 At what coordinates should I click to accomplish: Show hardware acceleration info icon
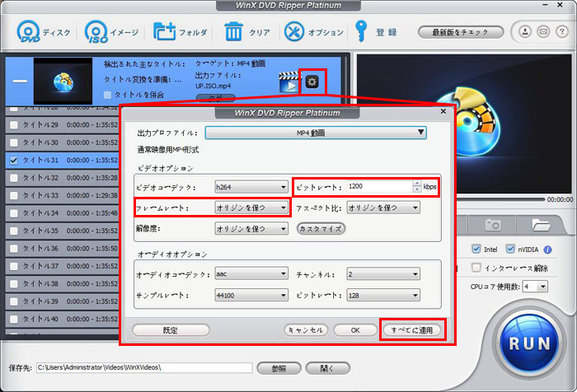coord(547,250)
